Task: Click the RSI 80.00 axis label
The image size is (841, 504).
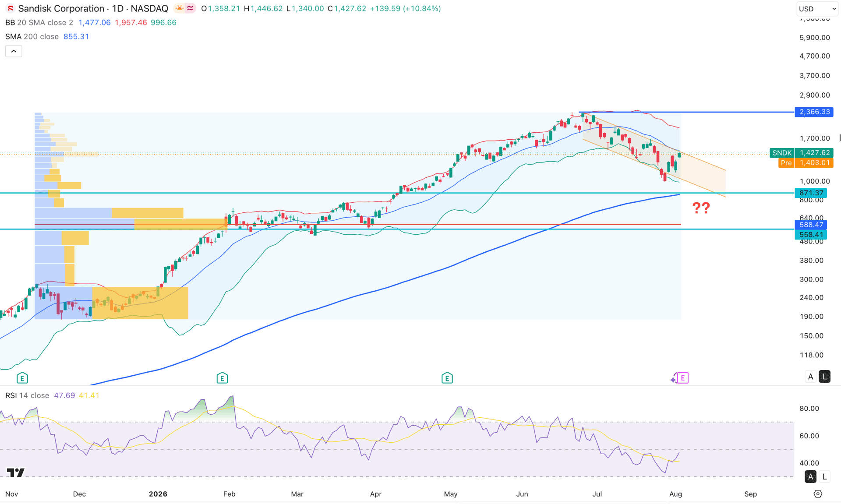Action: 809,409
